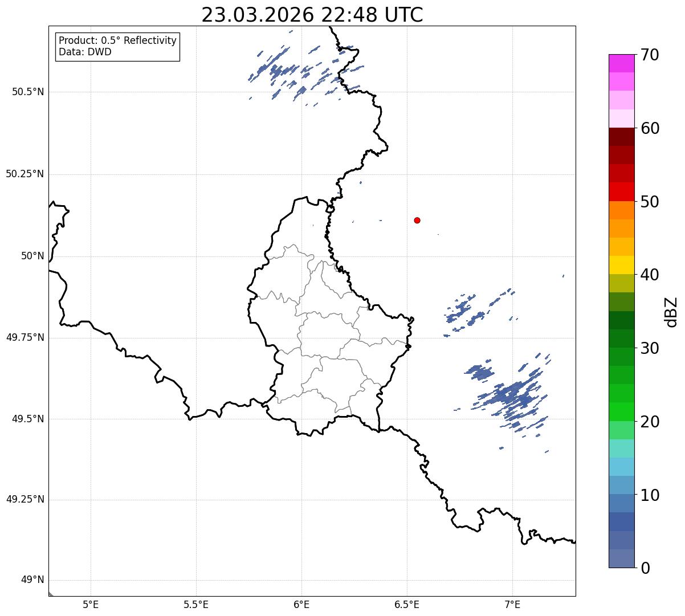Screen dimensions: 685x616
Task: Click the 7°E longitude label
Action: pos(512,605)
